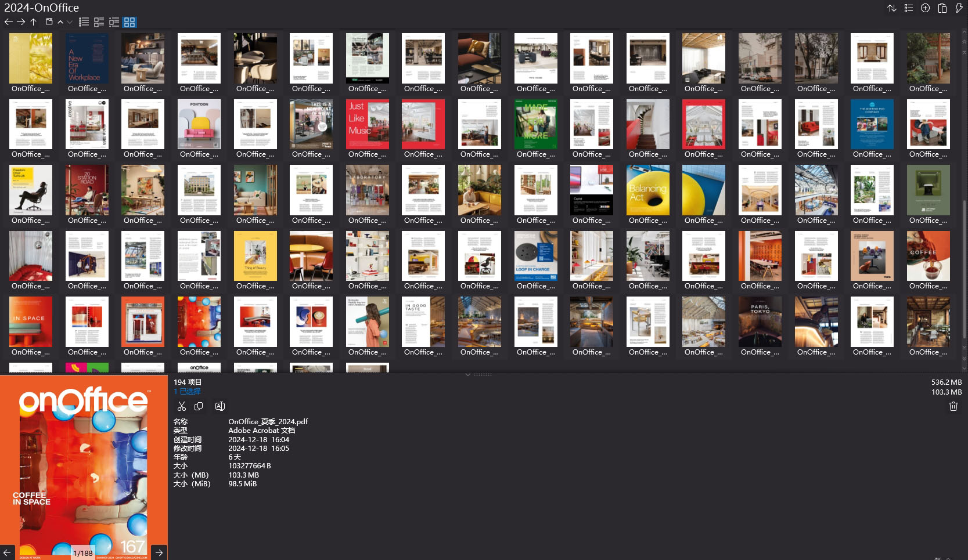
Task: Create a new item with plus icon
Action: click(x=926, y=8)
